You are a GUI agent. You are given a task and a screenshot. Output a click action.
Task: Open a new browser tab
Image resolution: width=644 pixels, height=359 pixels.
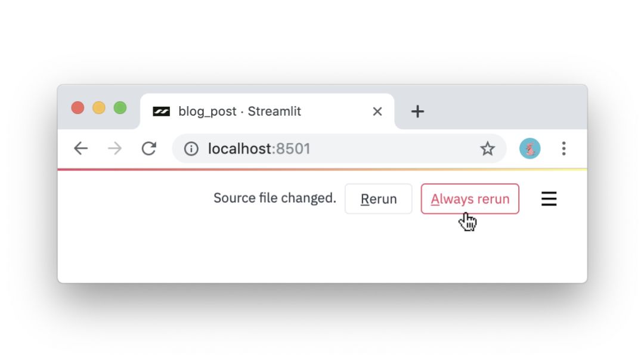(417, 112)
